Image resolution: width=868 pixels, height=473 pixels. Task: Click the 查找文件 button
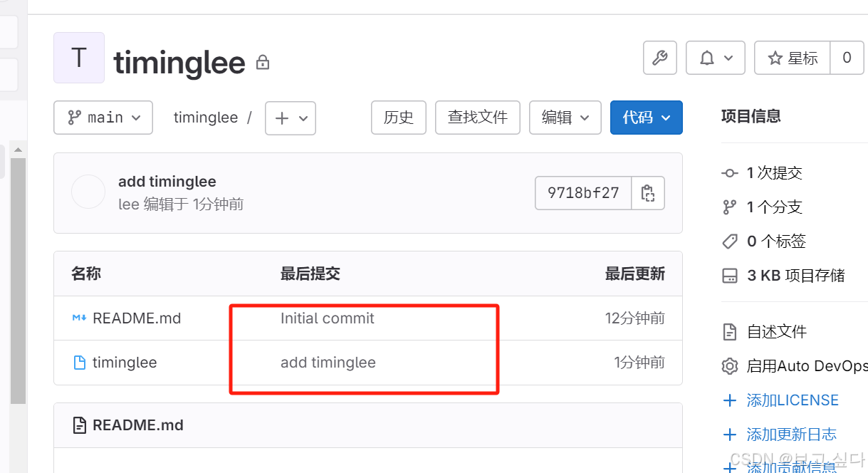point(477,117)
